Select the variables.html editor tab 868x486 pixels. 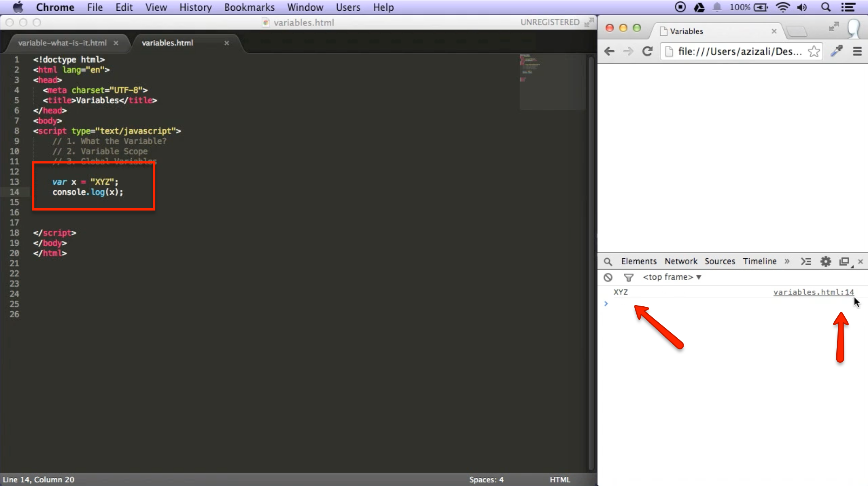(167, 42)
